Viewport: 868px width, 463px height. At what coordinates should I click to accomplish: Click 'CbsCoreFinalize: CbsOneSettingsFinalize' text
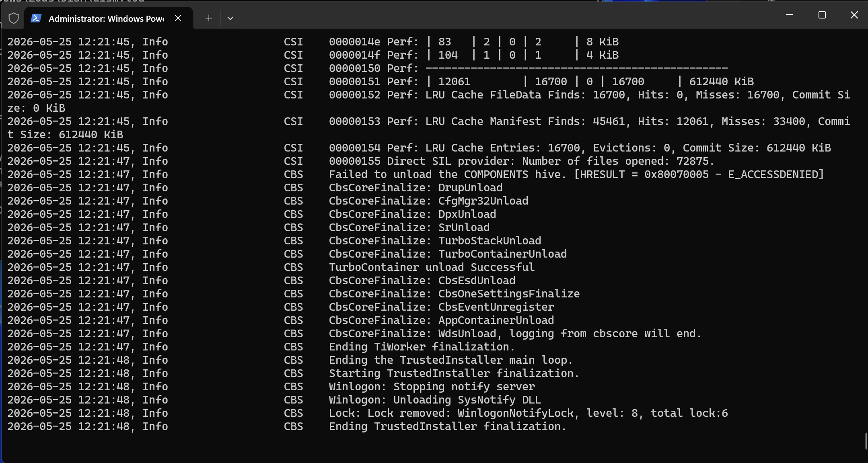tap(455, 294)
